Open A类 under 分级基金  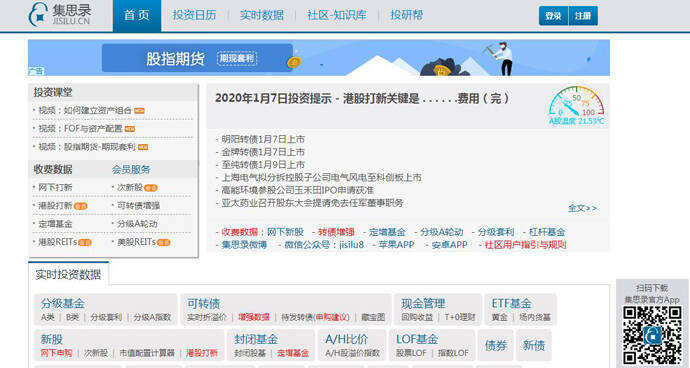48,317
